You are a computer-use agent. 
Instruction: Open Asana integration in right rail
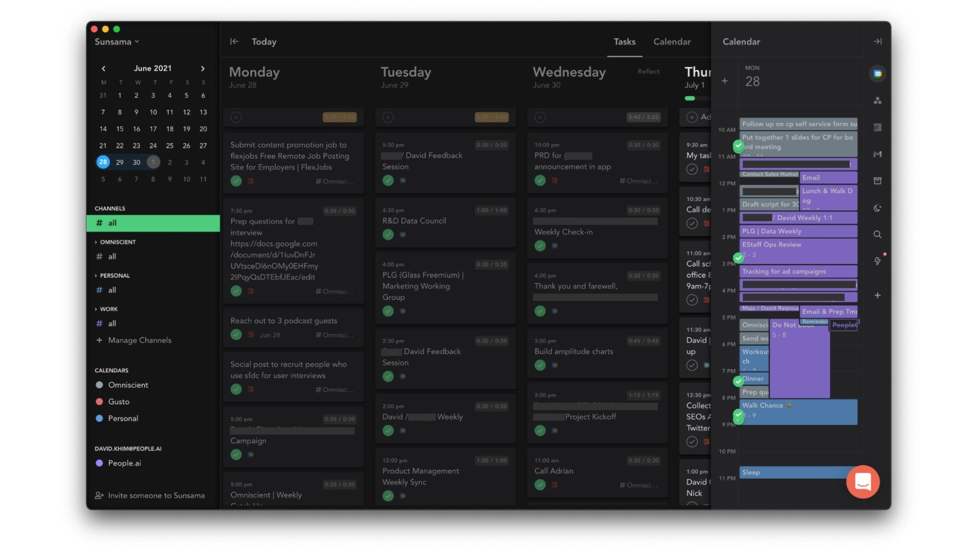[x=877, y=101]
